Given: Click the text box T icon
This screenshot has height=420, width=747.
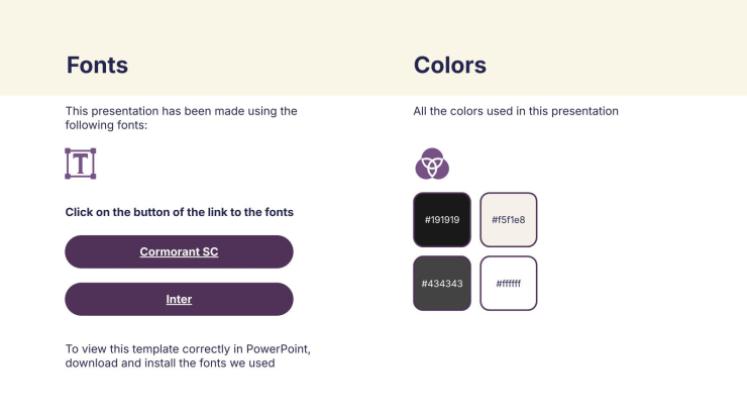Looking at the screenshot, I should [80, 163].
